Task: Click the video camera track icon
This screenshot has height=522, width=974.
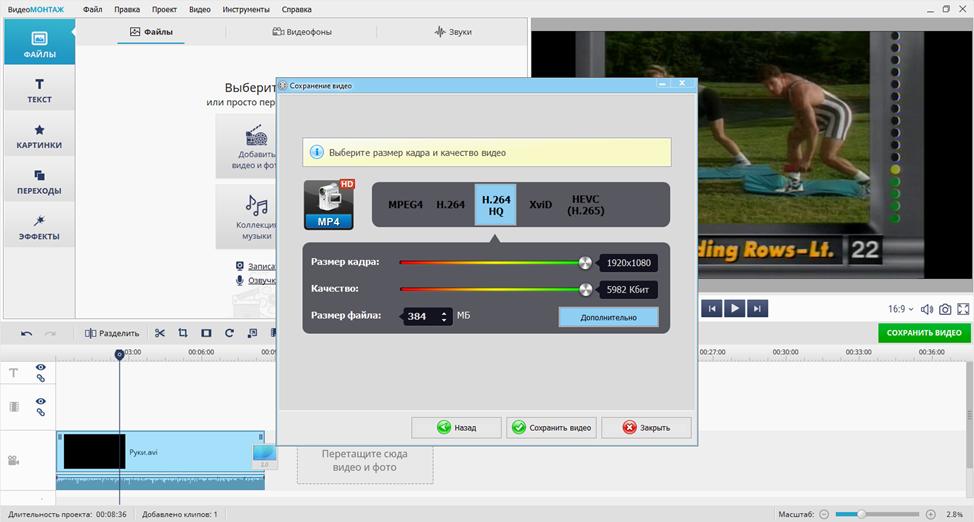Action: [x=14, y=460]
